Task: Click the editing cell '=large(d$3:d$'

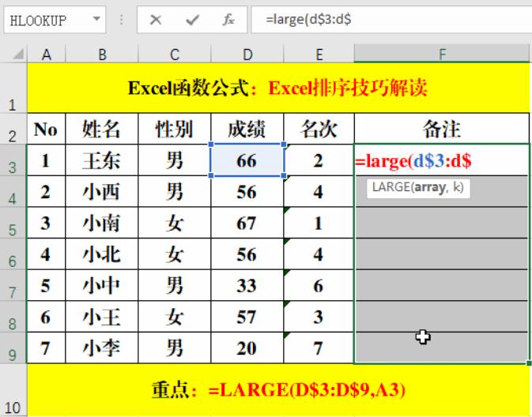Action: pos(442,160)
